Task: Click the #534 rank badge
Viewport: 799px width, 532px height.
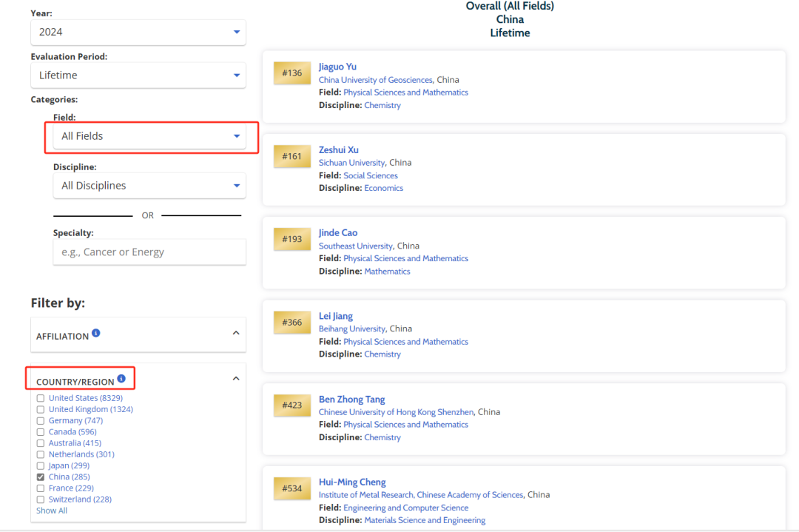Action: [292, 488]
